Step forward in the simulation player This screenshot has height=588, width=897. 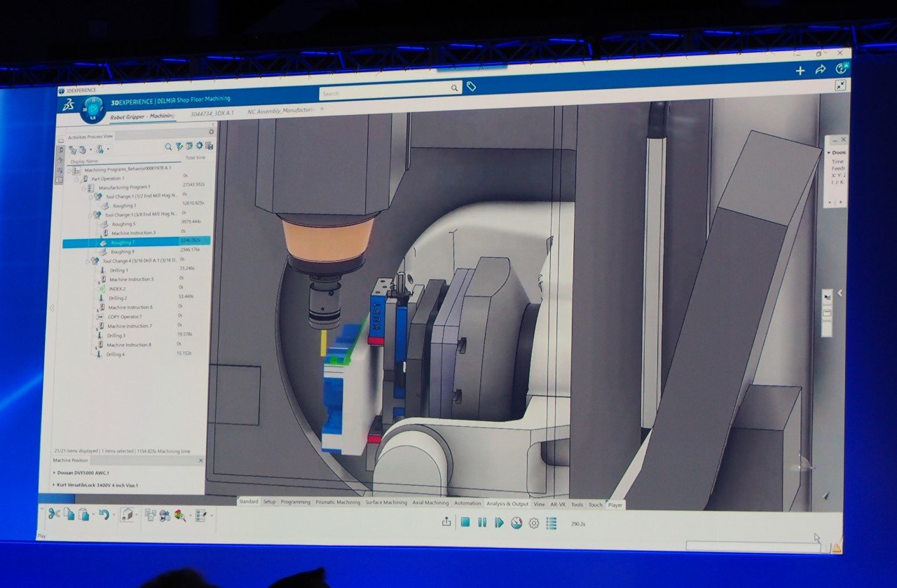click(499, 522)
